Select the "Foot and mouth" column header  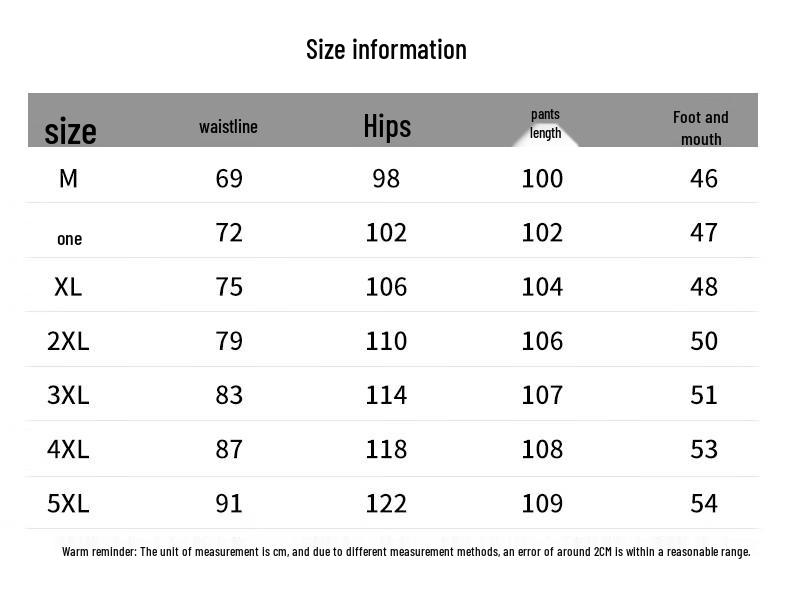point(701,128)
